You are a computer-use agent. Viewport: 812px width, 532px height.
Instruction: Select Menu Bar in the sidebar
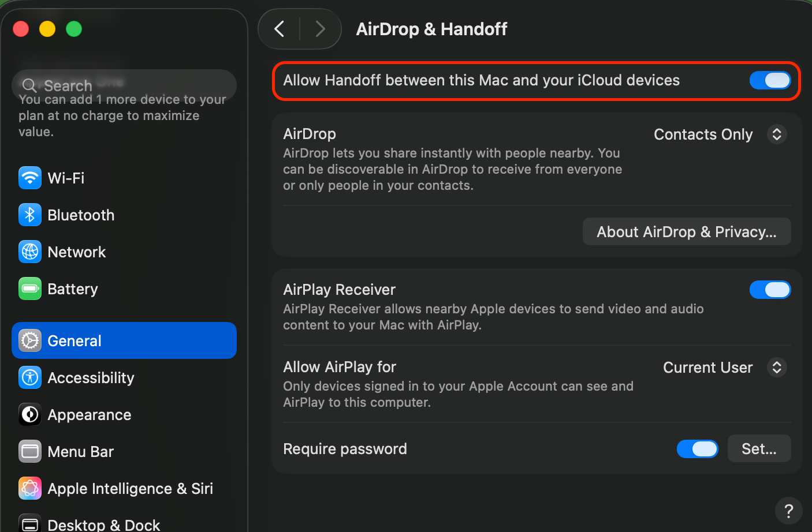[124, 451]
